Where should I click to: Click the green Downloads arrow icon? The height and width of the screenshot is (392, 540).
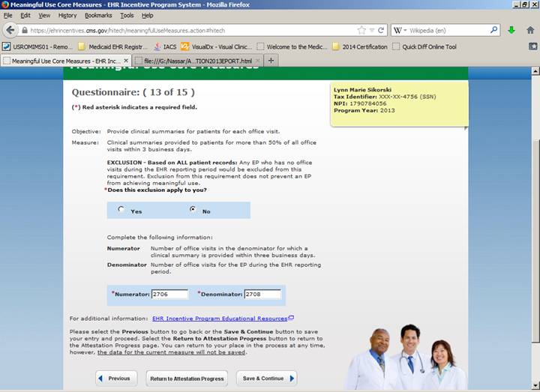tap(511, 30)
